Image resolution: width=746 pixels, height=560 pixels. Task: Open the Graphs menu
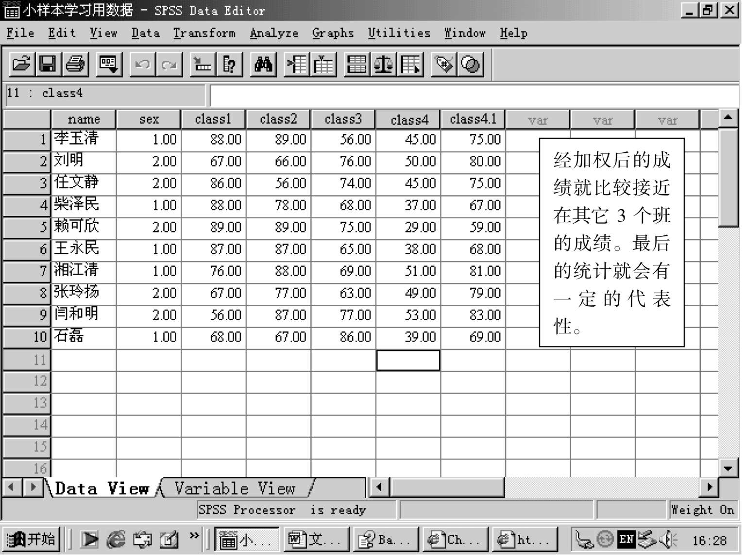click(x=333, y=33)
